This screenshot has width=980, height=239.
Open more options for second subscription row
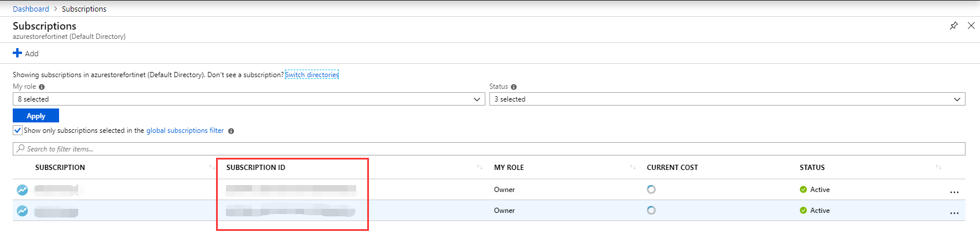pyautogui.click(x=954, y=212)
